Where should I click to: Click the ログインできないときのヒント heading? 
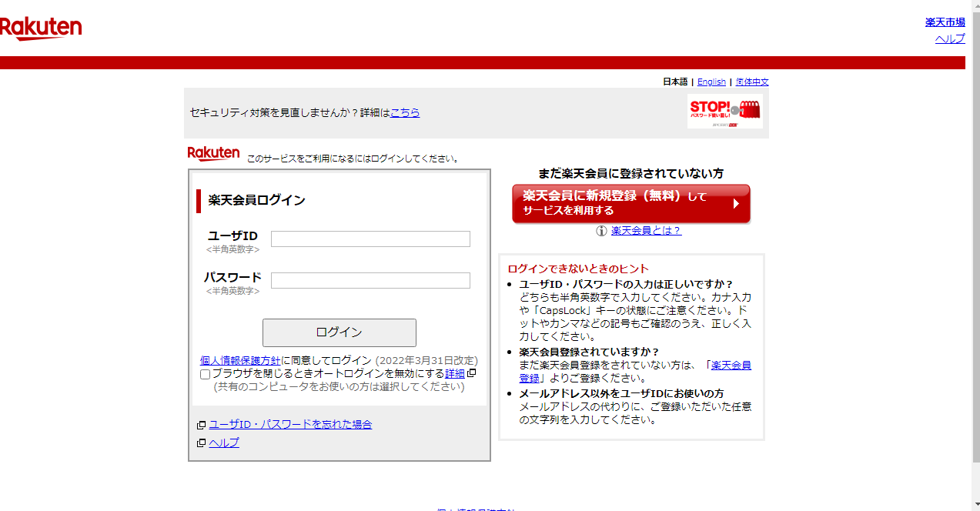click(578, 269)
